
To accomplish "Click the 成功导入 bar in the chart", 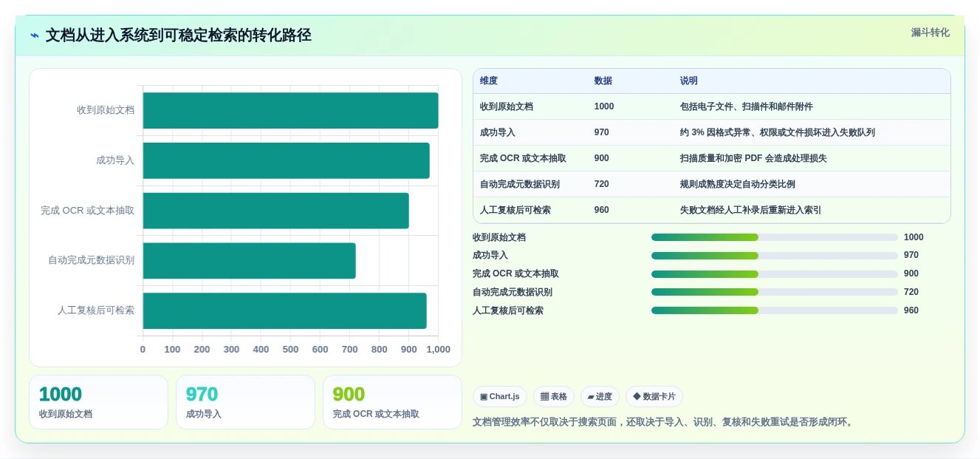I will (286, 160).
